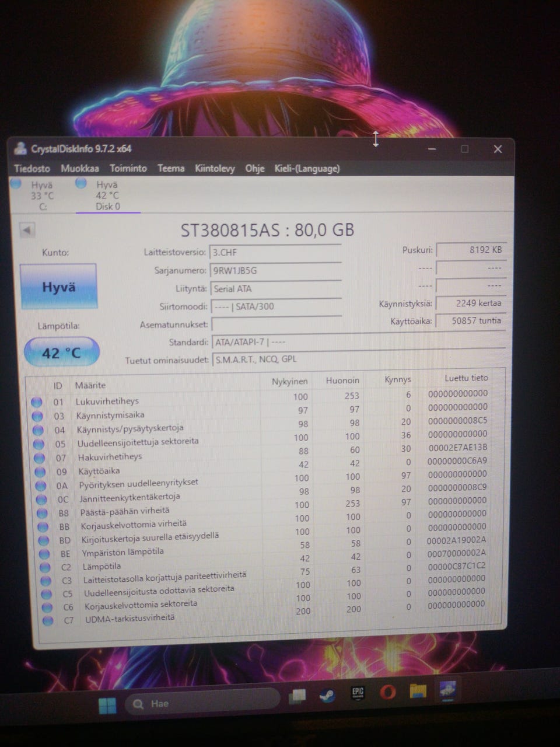Open the Toiminto menu
560x747 pixels.
point(128,168)
